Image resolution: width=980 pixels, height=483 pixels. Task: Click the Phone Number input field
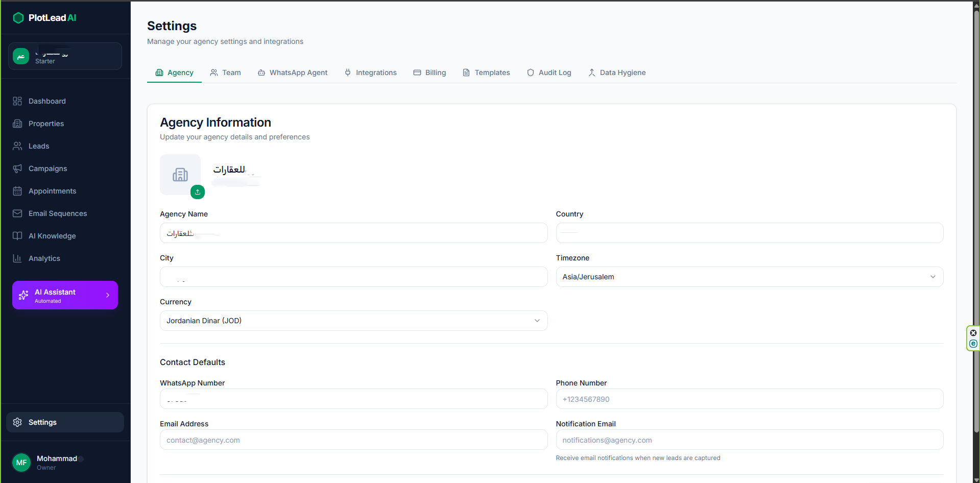pyautogui.click(x=749, y=399)
